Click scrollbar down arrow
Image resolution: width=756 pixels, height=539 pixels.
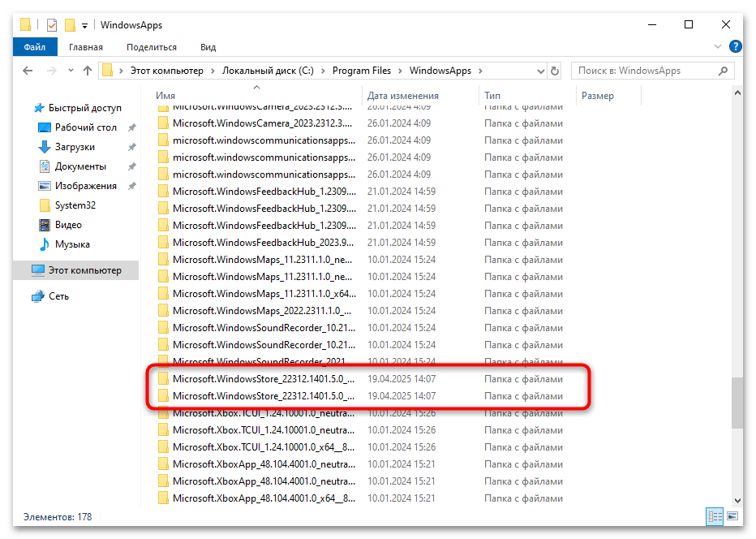[x=737, y=500]
